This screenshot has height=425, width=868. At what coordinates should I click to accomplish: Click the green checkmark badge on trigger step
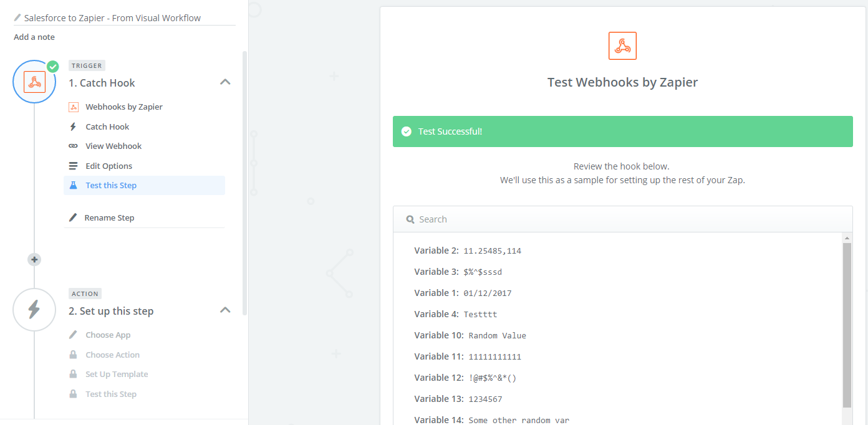pyautogui.click(x=53, y=66)
